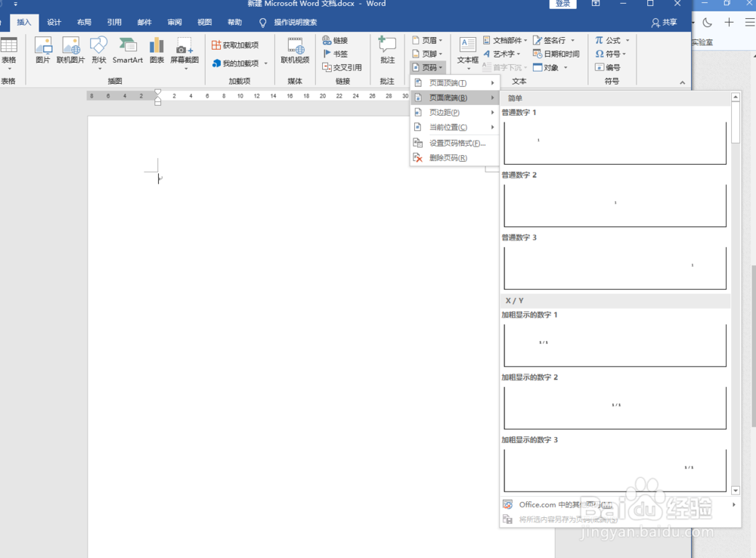Click gallery scrollbar down arrow
Screen dimensions: 756x558
click(736, 491)
